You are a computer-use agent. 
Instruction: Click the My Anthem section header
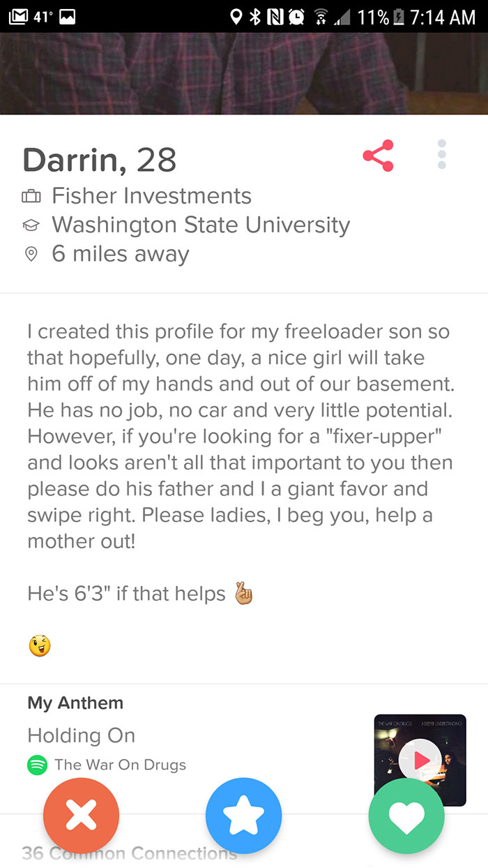(x=75, y=703)
